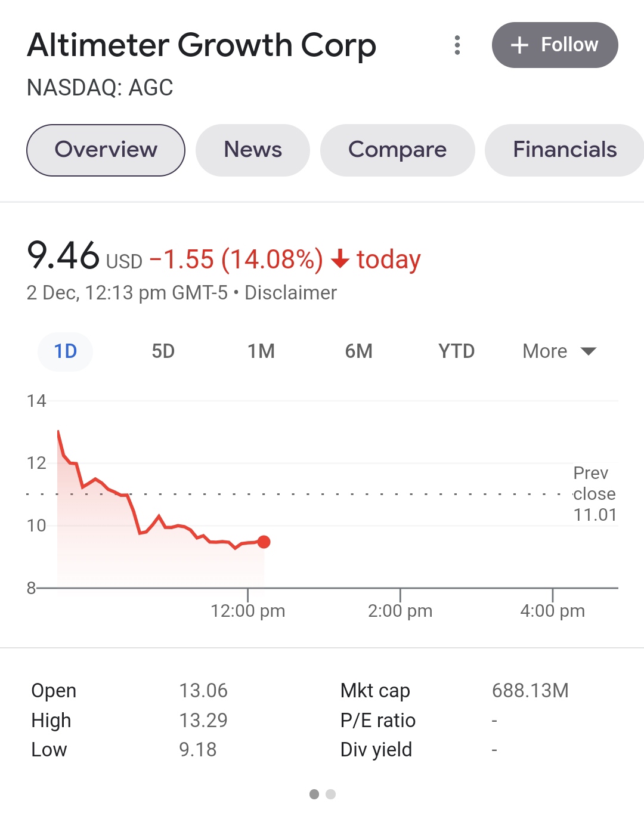Image resolution: width=644 pixels, height=819 pixels.
Task: Open the News tab
Action: click(x=253, y=150)
